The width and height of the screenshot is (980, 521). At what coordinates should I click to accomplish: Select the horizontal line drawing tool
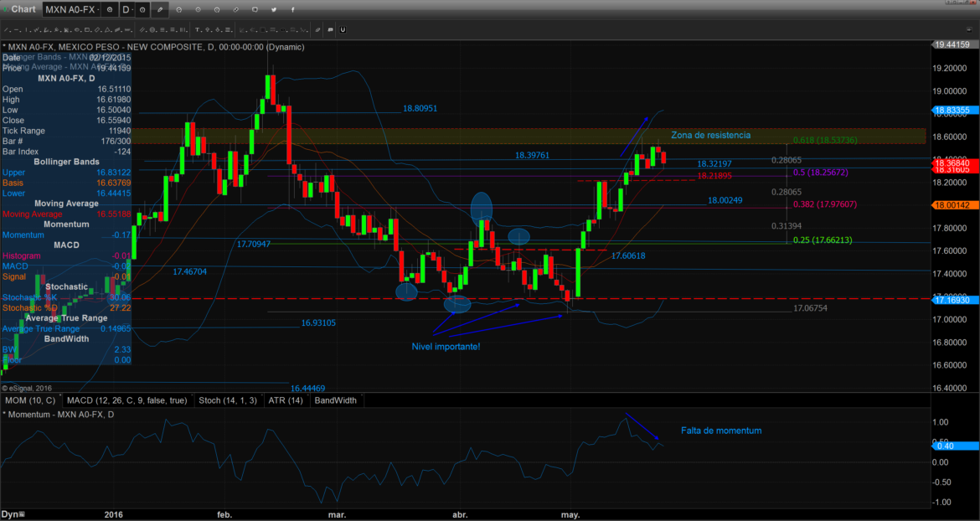(x=17, y=29)
